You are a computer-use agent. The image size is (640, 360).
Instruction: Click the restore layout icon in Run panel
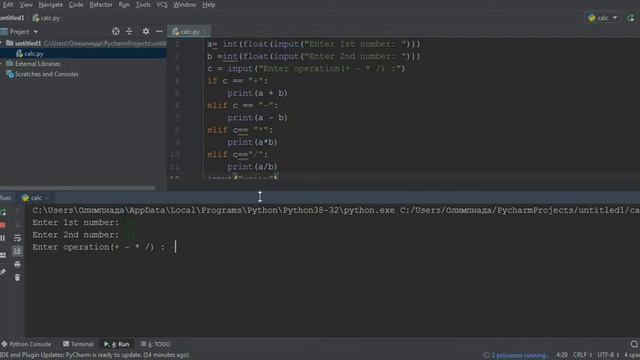point(3,255)
